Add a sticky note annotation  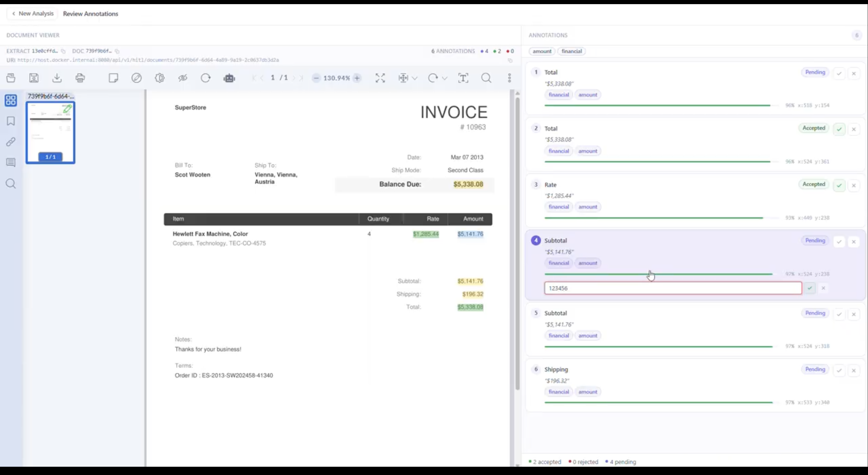click(x=113, y=78)
